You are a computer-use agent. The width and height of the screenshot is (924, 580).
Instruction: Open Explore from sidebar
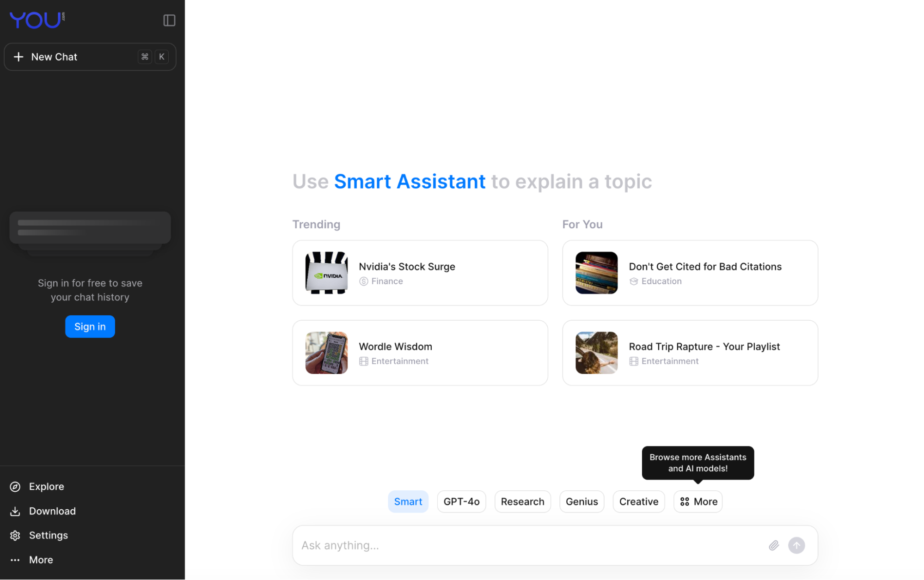pos(46,487)
